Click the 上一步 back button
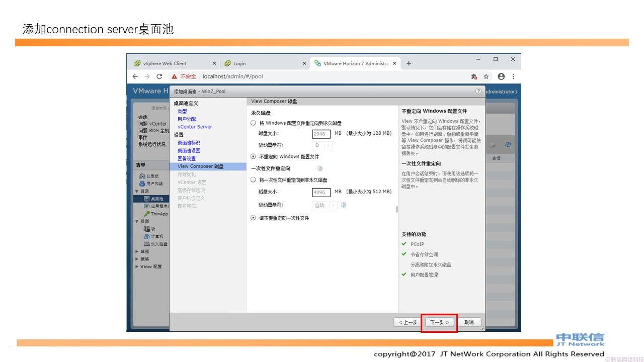The width and height of the screenshot is (644, 362). 408,322
